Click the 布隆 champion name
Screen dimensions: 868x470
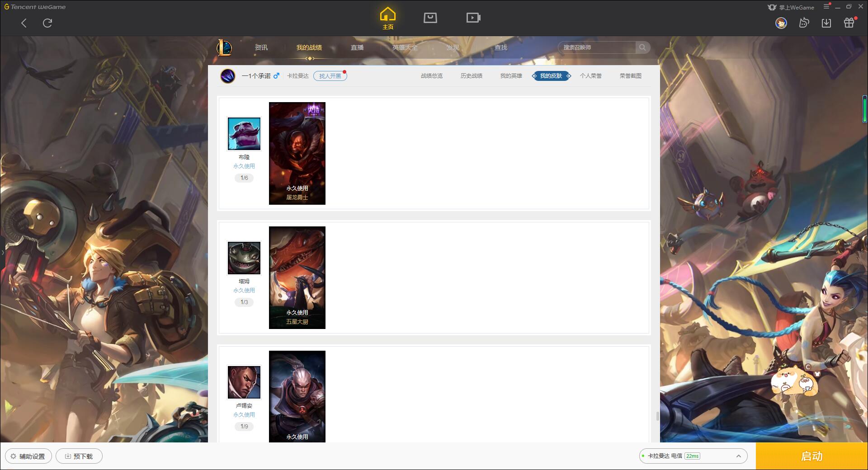pos(244,157)
